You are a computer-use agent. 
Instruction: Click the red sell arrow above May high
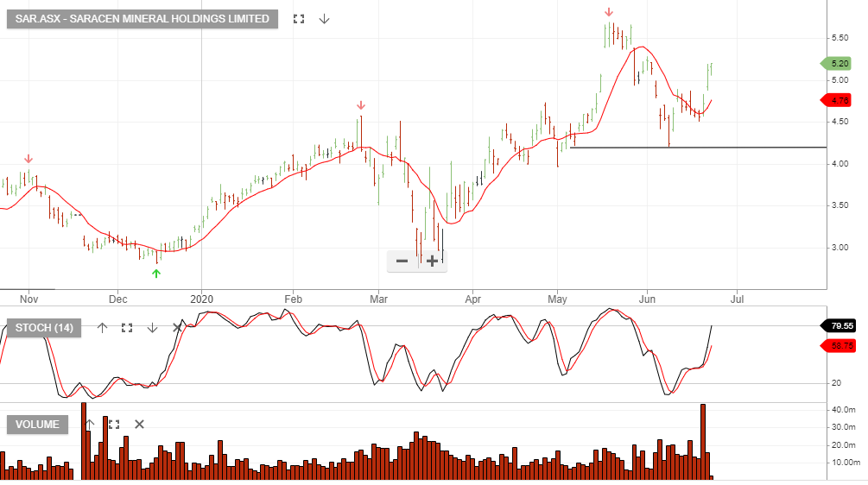click(x=609, y=12)
